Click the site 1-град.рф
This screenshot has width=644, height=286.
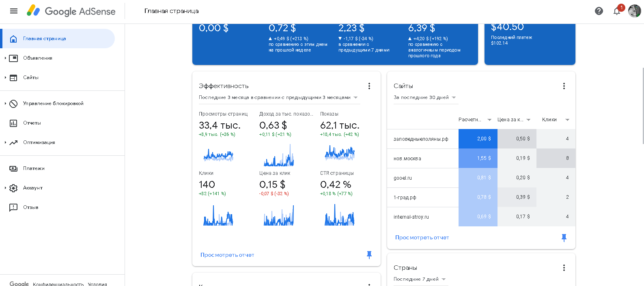(405, 198)
